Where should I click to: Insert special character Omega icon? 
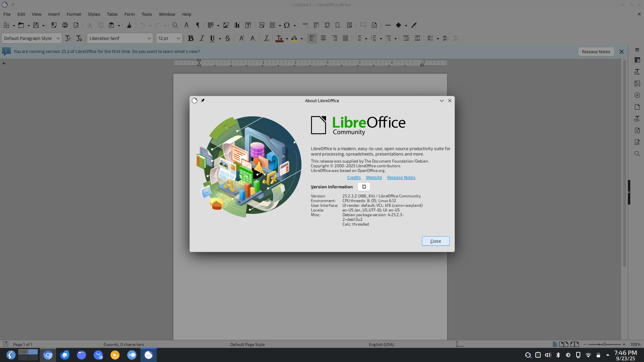tap(286, 25)
